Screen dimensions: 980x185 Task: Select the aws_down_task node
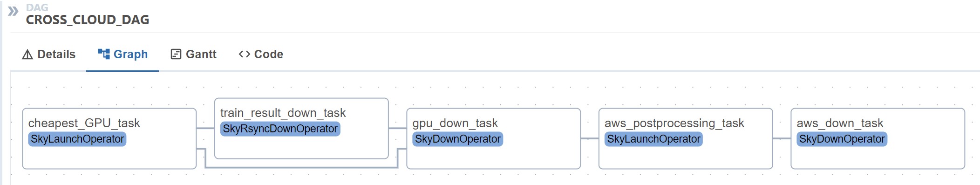click(878, 138)
